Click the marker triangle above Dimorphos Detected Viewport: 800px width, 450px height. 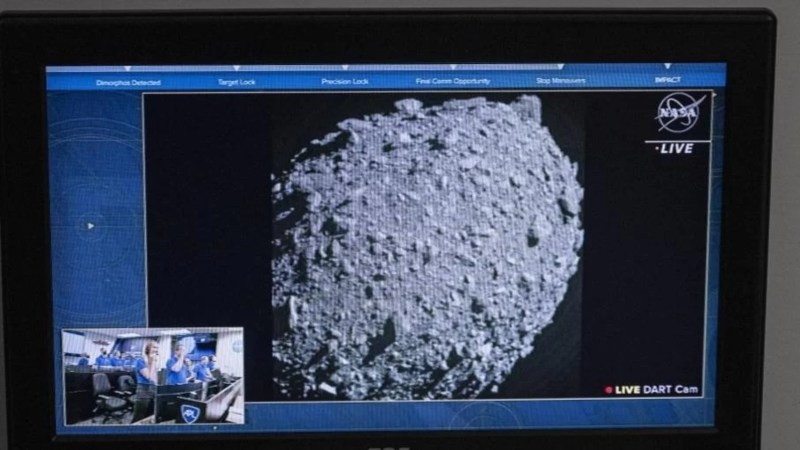[128, 68]
